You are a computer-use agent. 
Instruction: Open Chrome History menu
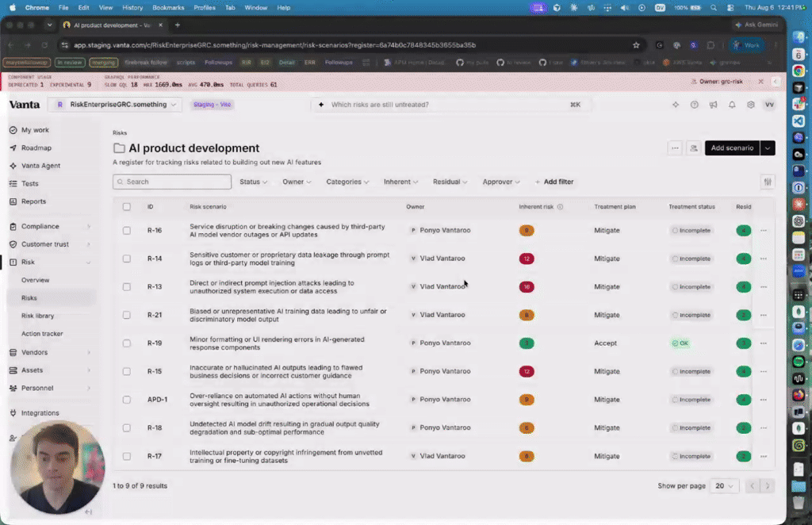point(132,8)
